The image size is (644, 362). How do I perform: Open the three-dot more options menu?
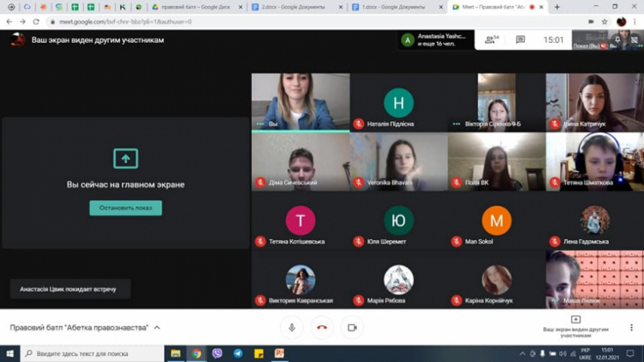click(631, 328)
